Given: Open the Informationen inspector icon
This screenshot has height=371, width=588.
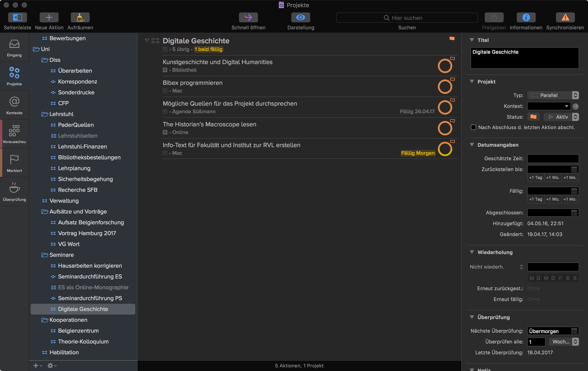Looking at the screenshot, I should coord(526,17).
